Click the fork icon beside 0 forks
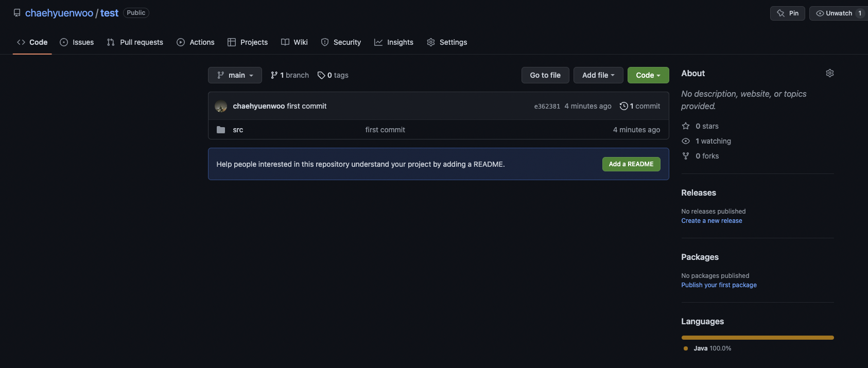This screenshot has height=368, width=868. 686,156
